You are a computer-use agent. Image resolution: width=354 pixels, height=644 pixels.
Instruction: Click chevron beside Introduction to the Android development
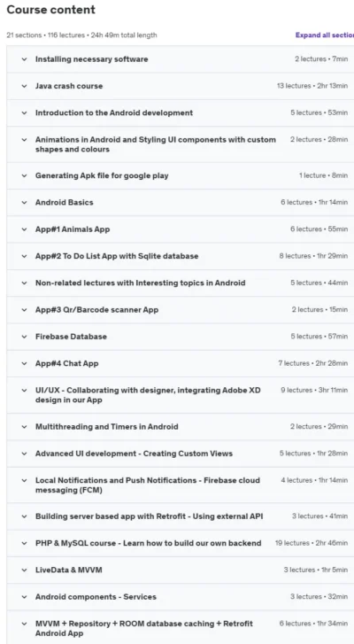click(24, 113)
